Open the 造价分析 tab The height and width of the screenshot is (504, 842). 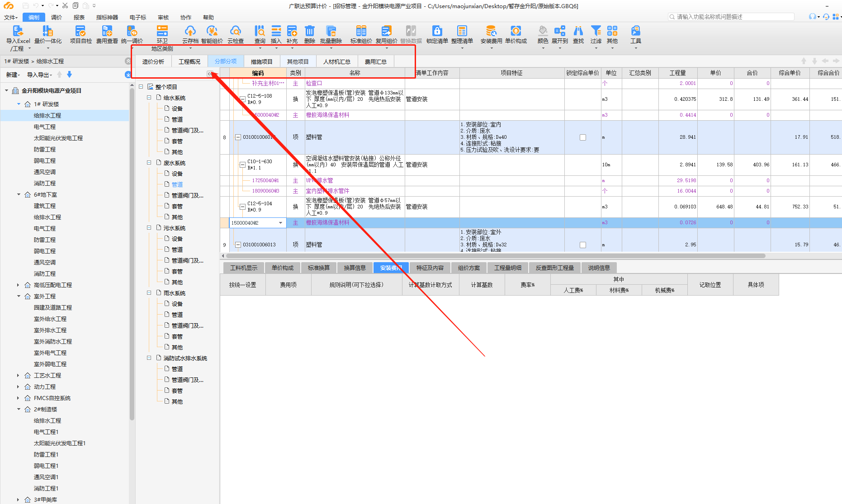pyautogui.click(x=153, y=61)
